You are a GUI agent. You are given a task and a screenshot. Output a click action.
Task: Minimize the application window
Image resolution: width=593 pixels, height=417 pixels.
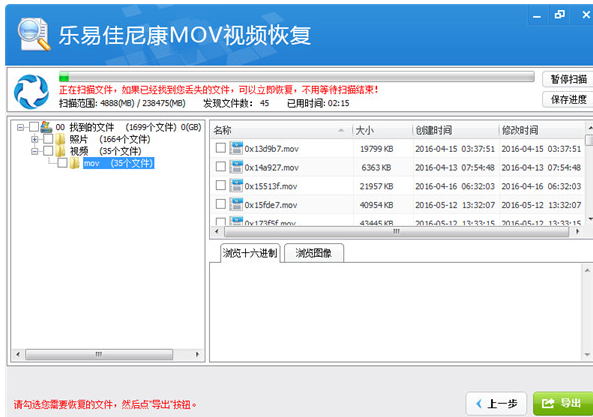tap(537, 16)
